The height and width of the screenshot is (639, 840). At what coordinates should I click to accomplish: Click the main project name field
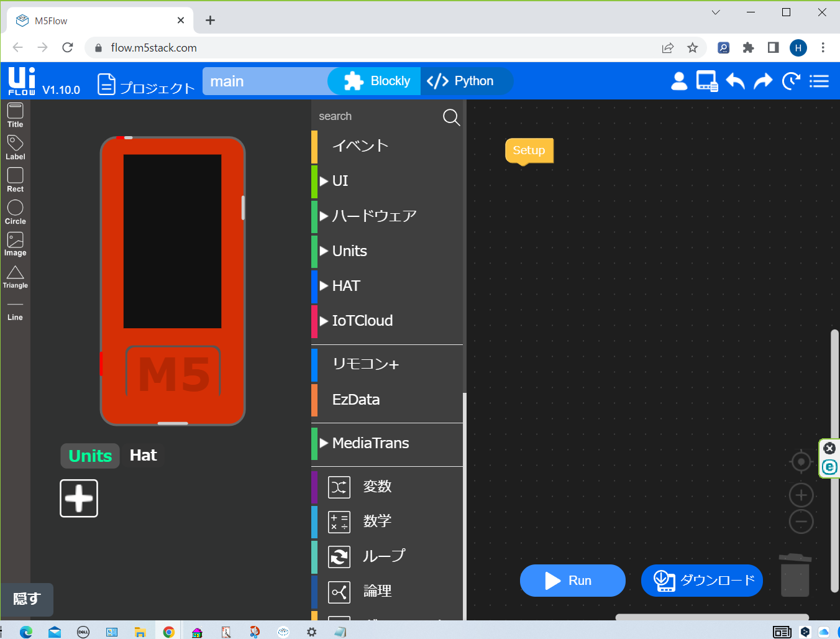click(265, 81)
